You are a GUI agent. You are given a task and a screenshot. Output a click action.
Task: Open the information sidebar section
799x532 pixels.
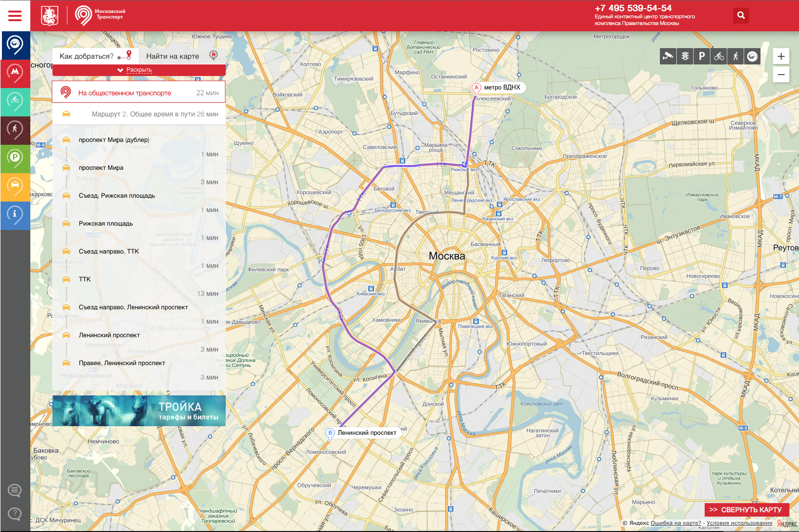[15, 215]
